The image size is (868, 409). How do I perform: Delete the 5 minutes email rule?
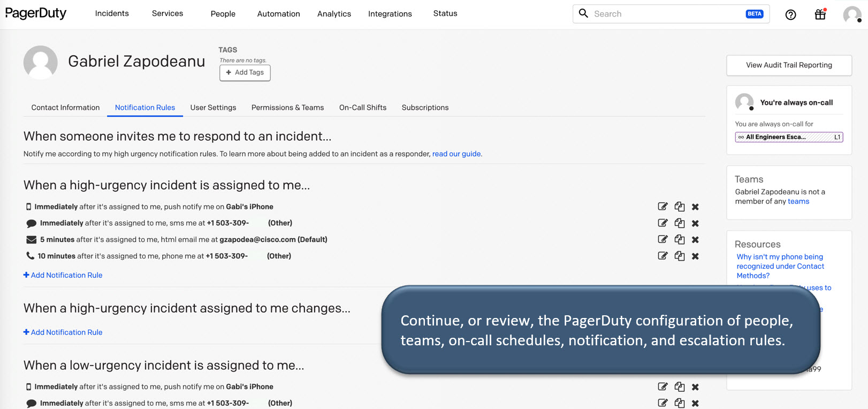pyautogui.click(x=695, y=240)
